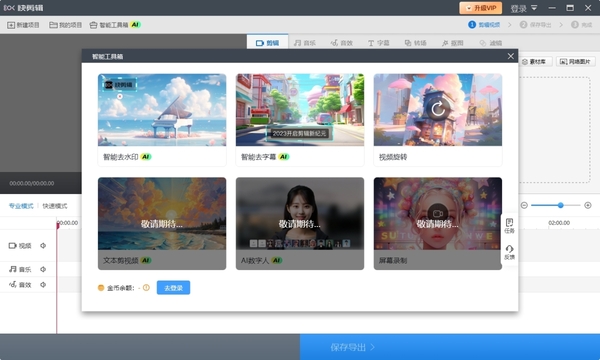600x360 pixels.
Task: Open the 智能工具箱 toolbox in toolbar
Action: click(115, 25)
